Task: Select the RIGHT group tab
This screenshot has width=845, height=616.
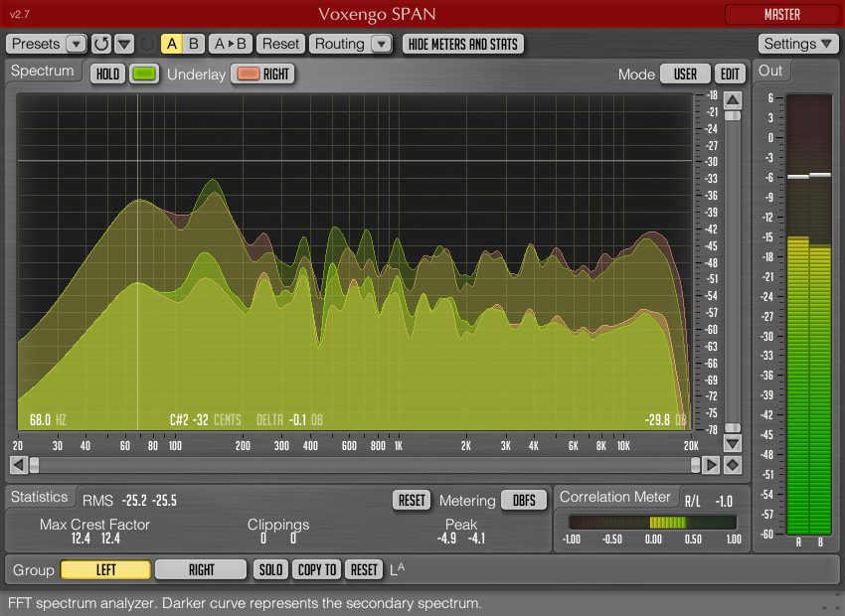Action: pyautogui.click(x=201, y=569)
